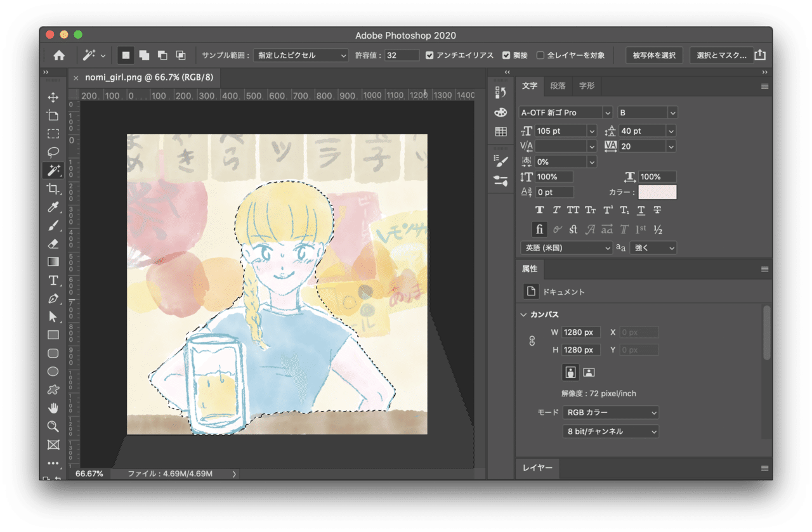Set Intersect with Selection mode
Screen dimensions: 812x532
[x=181, y=55]
